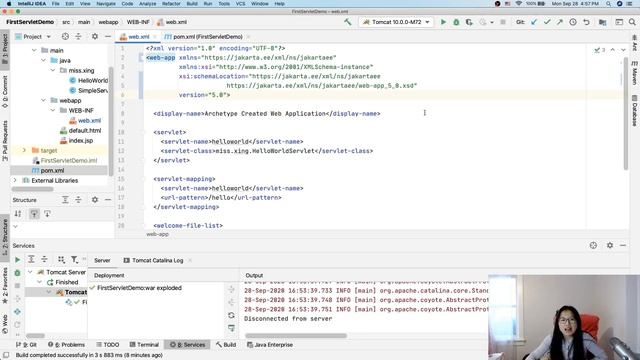This screenshot has height=360, width=640.
Task: Select the Server tab in Services
Action: [102, 260]
